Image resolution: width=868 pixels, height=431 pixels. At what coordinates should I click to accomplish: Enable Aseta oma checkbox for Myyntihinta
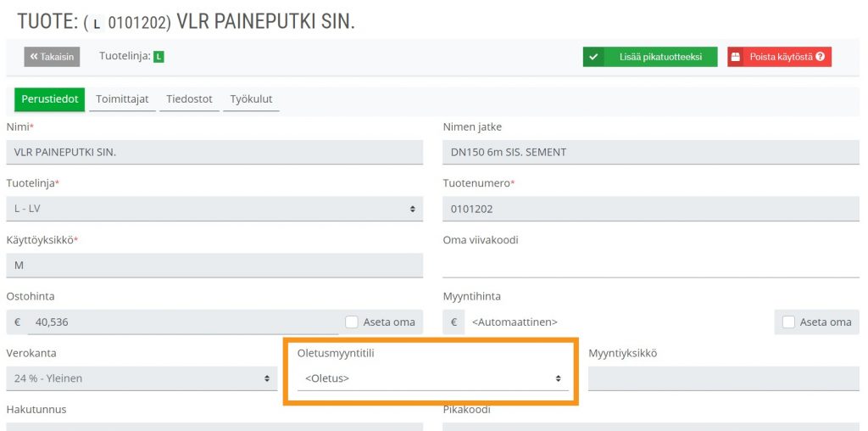pos(788,322)
